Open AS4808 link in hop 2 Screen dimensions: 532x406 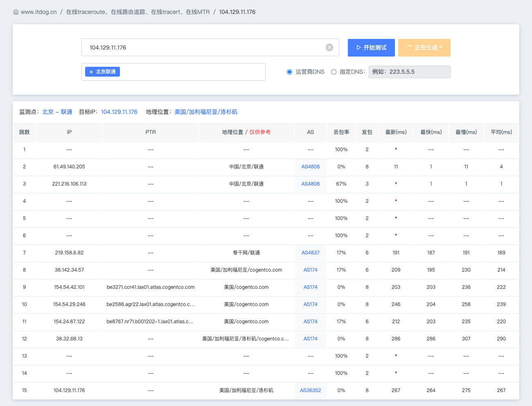click(311, 167)
